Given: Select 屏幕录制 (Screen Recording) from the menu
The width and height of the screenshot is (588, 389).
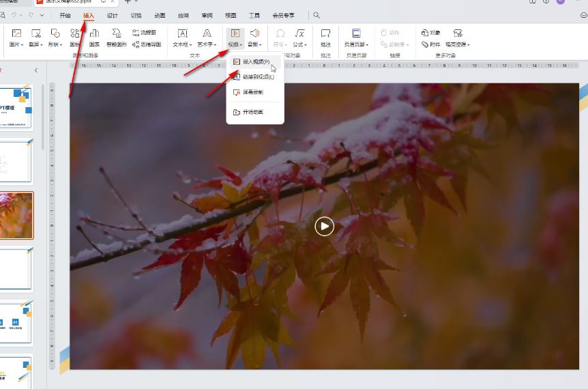Looking at the screenshot, I should [x=252, y=91].
